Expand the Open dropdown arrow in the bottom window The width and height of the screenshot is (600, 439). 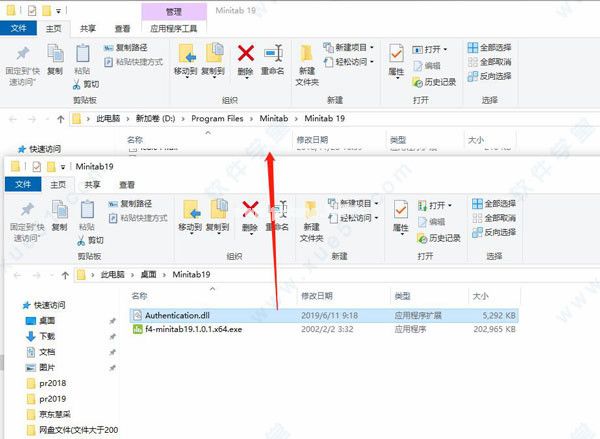pyautogui.click(x=450, y=206)
